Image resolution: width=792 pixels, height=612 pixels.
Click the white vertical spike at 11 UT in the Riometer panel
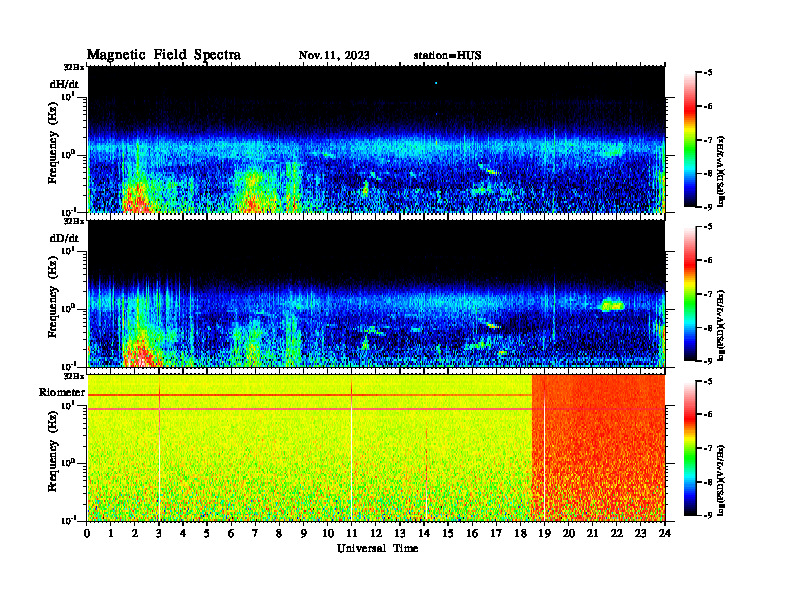click(x=352, y=452)
